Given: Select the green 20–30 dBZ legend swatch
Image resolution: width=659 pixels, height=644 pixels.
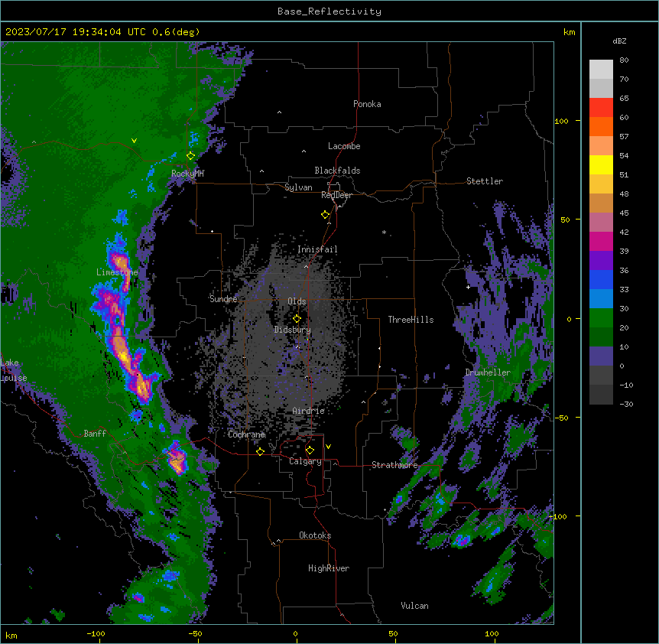Looking at the screenshot, I should point(601,318).
